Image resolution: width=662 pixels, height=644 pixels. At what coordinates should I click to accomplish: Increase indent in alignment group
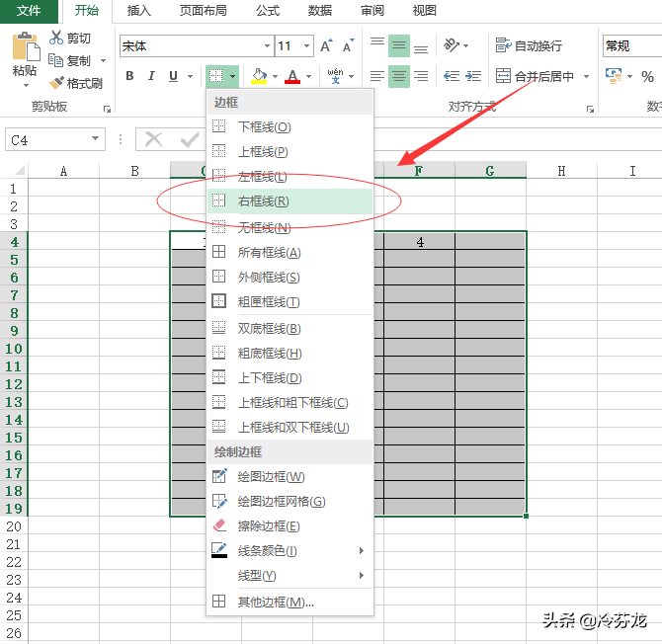(x=473, y=76)
